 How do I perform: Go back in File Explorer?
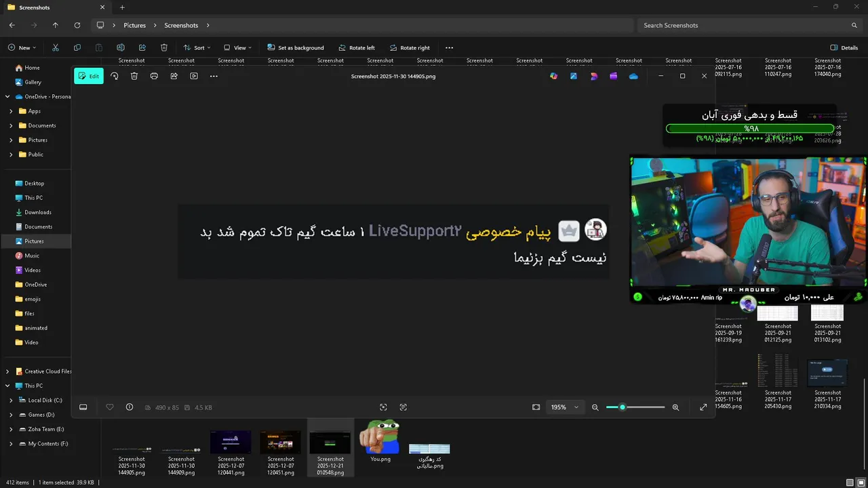(12, 25)
